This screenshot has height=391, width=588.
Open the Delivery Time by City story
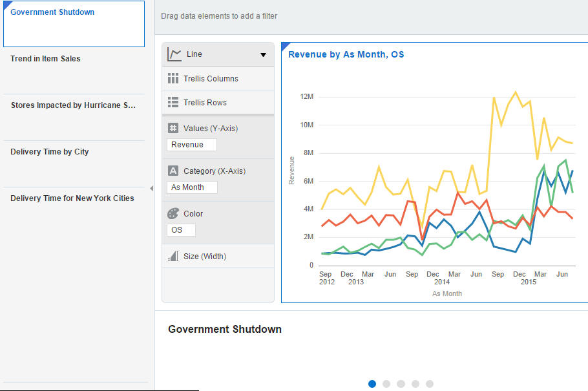click(x=74, y=164)
